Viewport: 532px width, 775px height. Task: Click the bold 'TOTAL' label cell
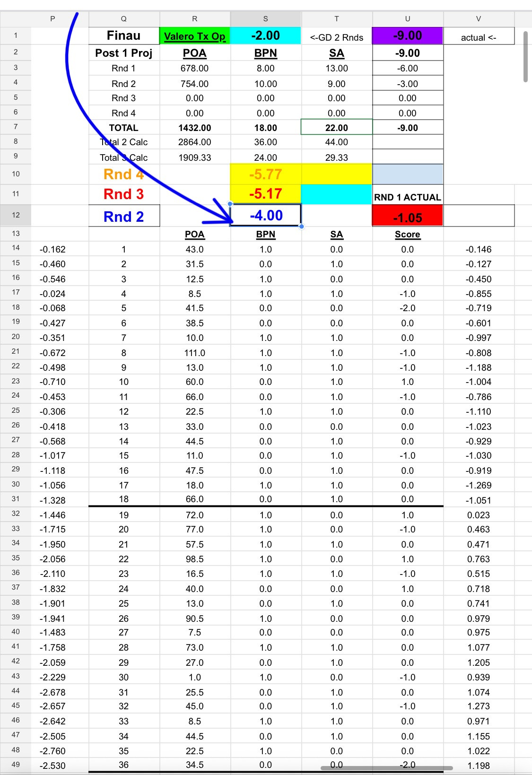pyautogui.click(x=123, y=128)
